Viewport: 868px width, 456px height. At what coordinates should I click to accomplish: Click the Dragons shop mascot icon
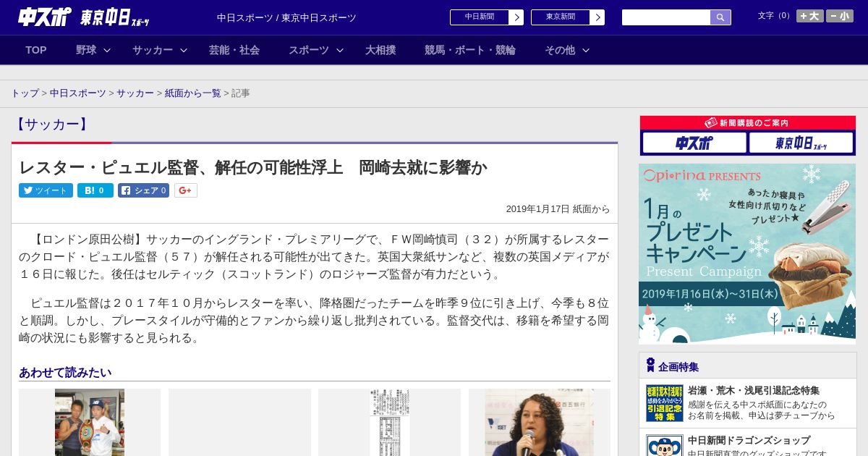pos(665,445)
